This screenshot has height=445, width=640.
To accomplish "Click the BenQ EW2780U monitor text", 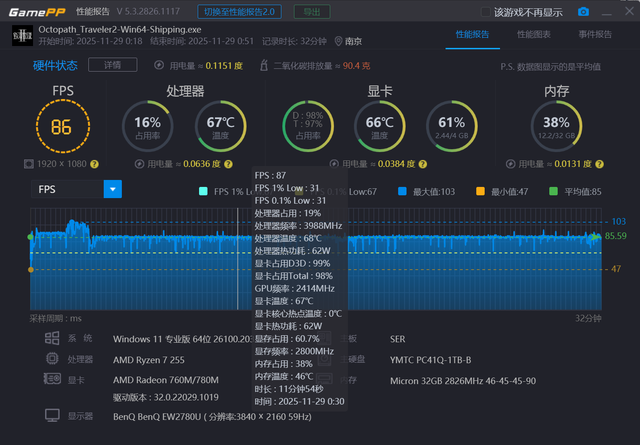I will click(x=212, y=416).
